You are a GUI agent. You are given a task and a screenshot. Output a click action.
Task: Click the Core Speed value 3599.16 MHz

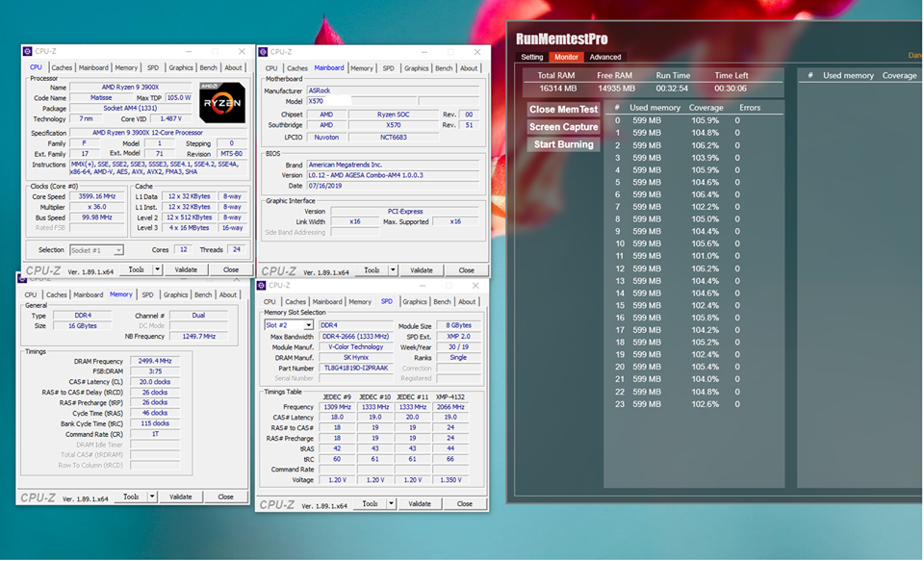click(97, 196)
